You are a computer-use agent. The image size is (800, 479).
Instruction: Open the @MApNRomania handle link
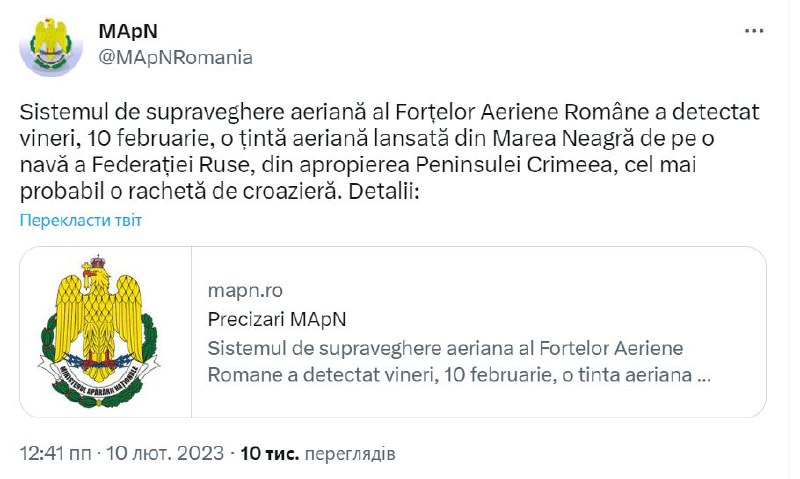175,57
